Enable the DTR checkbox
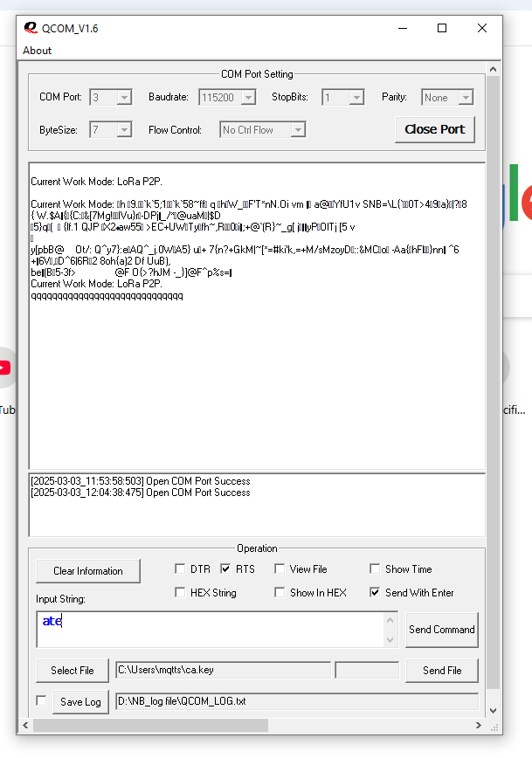This screenshot has height=758, width=532. pos(181,569)
